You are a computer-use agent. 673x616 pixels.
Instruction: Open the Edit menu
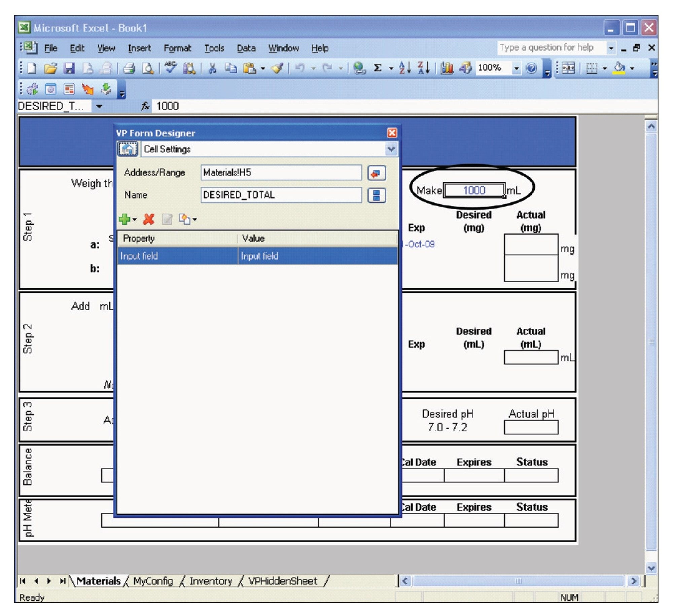[x=77, y=48]
